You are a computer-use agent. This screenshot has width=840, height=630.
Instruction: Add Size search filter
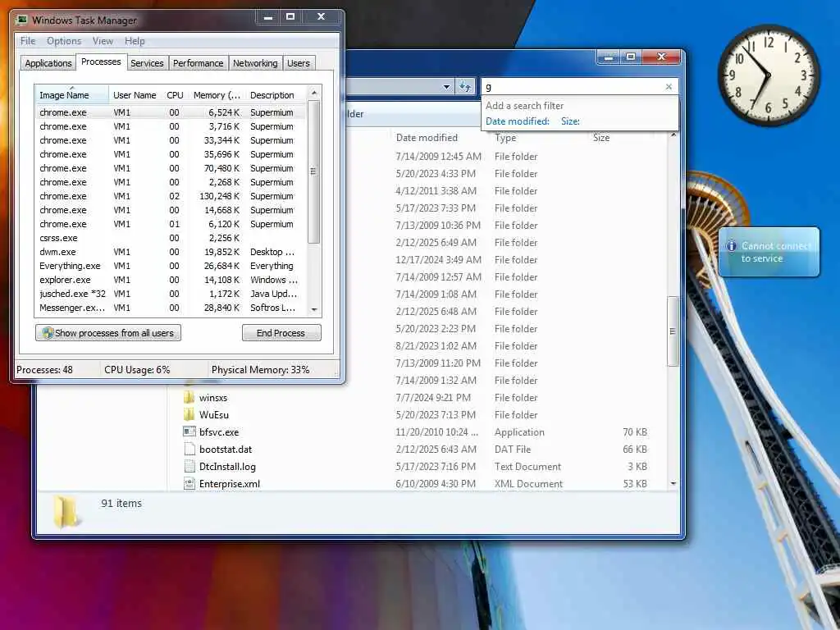570,121
